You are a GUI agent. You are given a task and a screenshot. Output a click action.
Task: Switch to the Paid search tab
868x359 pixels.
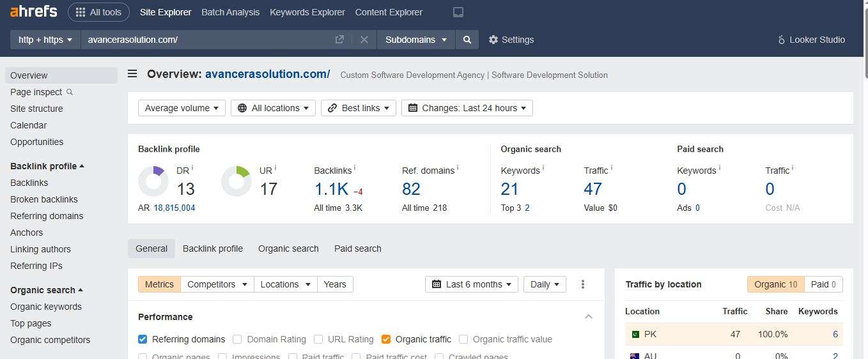[358, 248]
